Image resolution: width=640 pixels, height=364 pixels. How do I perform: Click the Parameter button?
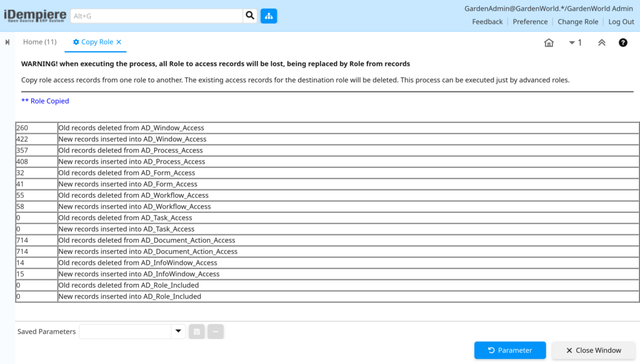coord(510,350)
